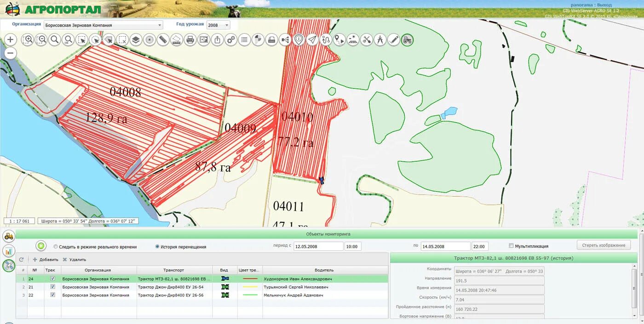
Task: Click the Добавить button
Action: pos(46,260)
